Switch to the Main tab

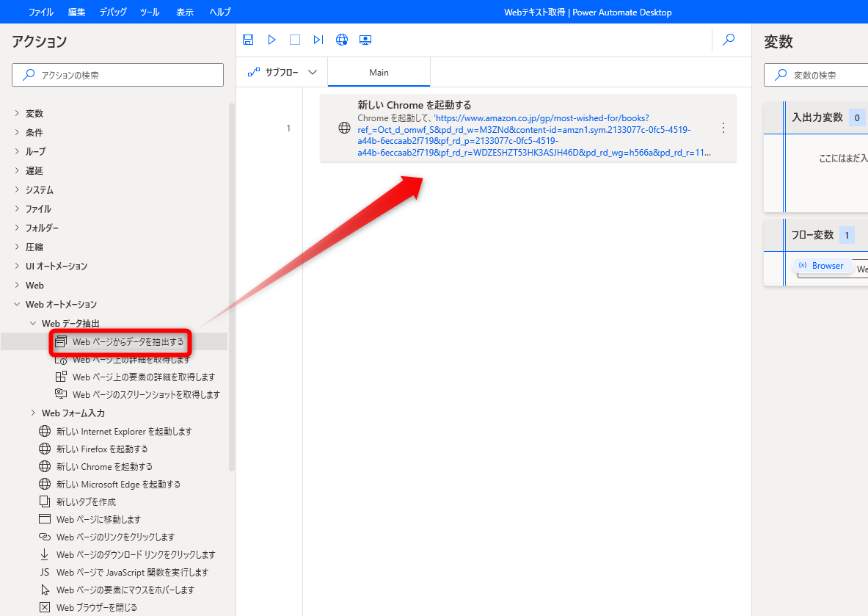point(379,72)
